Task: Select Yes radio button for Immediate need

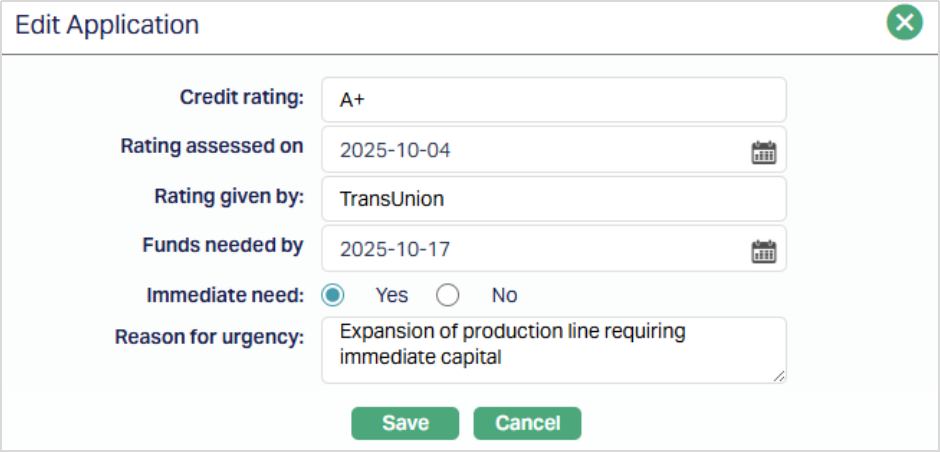Action: 333,295
